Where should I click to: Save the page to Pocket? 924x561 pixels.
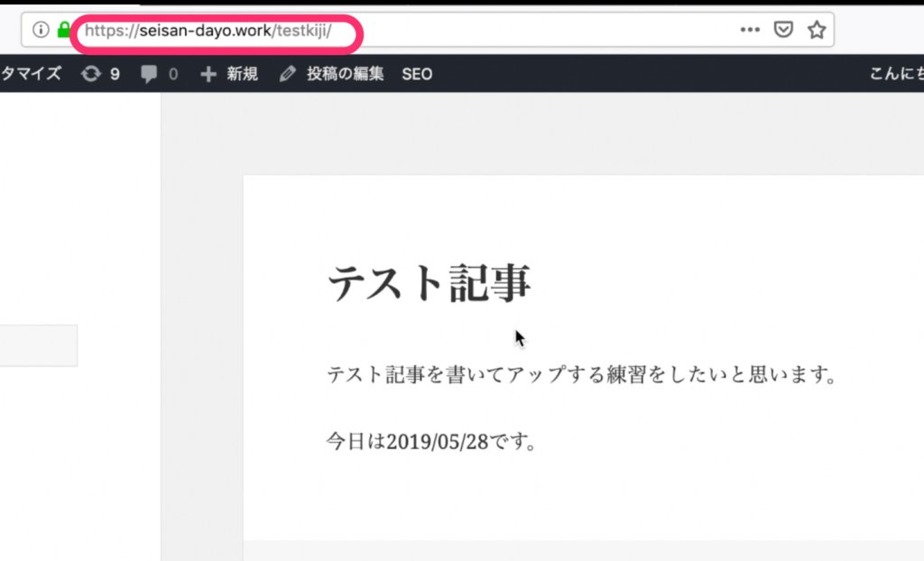tap(784, 30)
